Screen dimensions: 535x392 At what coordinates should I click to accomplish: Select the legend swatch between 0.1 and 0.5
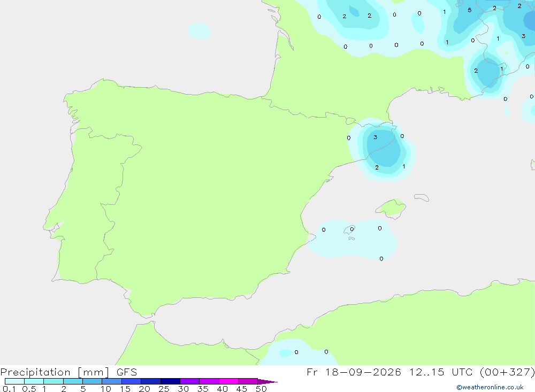[x=14, y=381]
